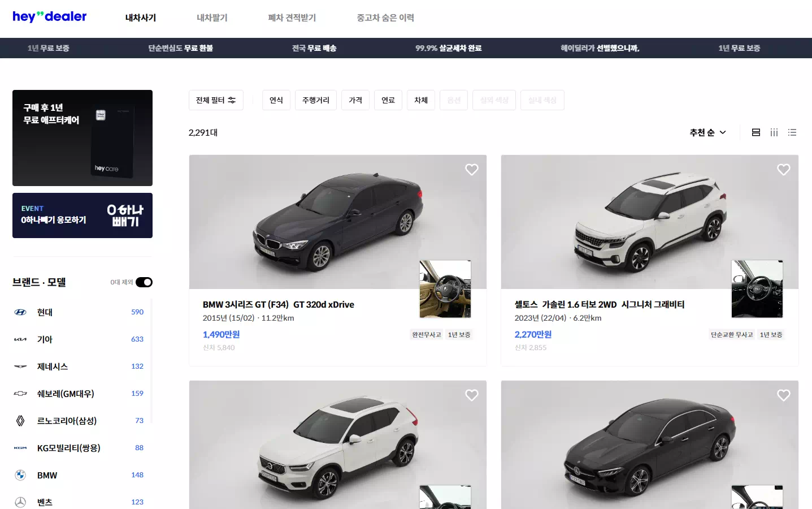Screen dimensions: 812x509
Task: Switch to three-column grid view icon
Action: pos(774,132)
